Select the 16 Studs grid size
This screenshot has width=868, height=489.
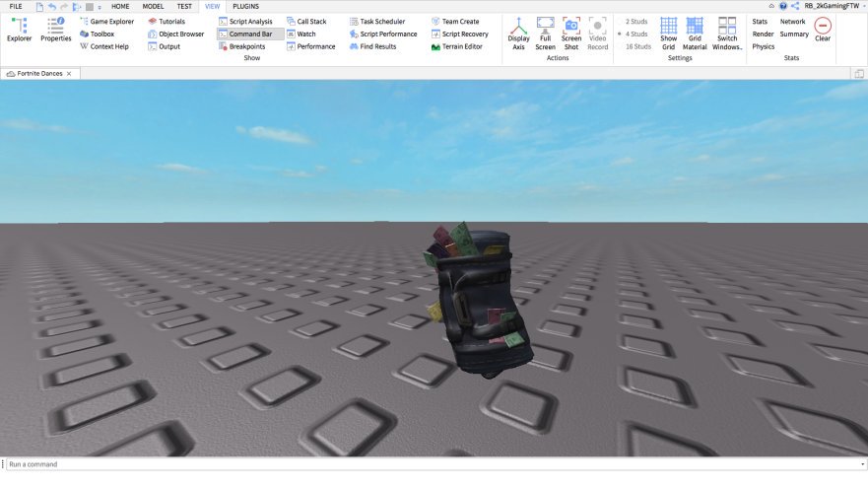point(637,46)
